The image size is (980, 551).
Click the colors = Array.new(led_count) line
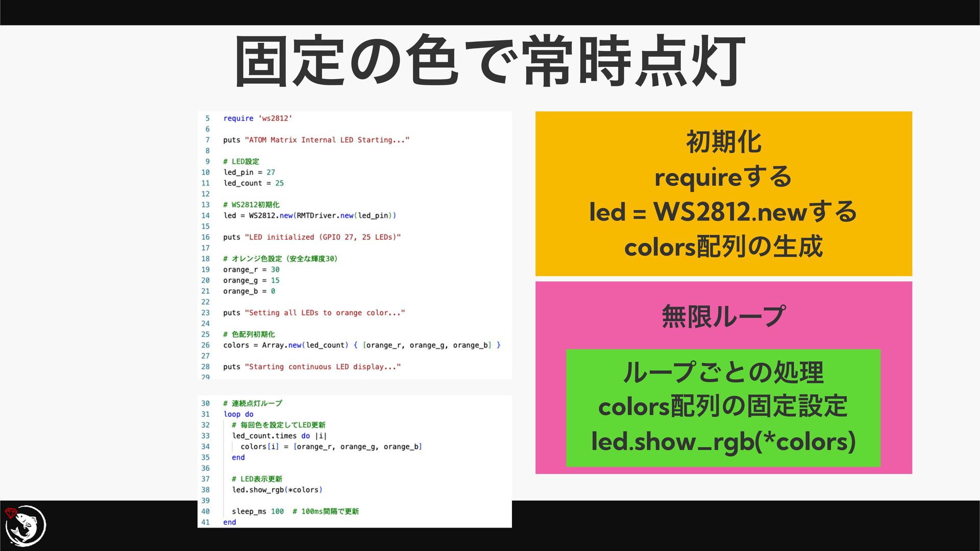(x=362, y=345)
